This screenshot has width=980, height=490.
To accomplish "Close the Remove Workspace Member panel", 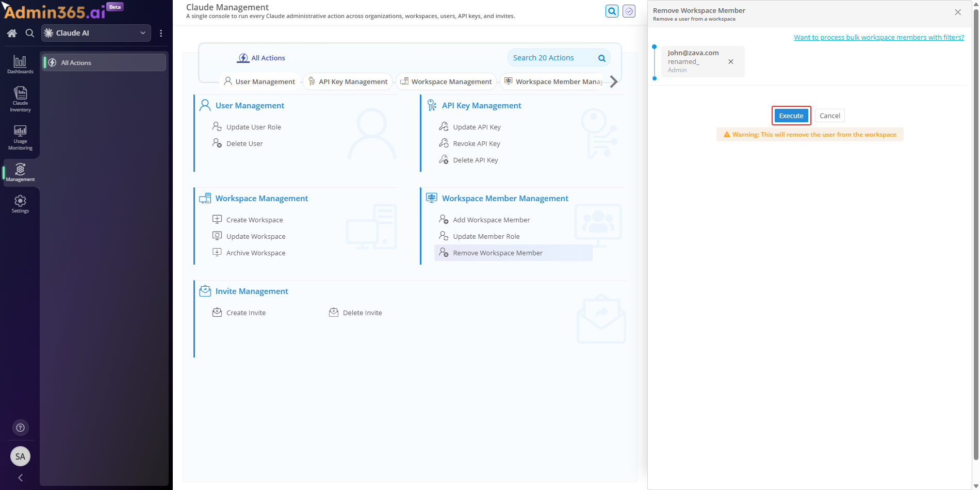I will coord(958,12).
